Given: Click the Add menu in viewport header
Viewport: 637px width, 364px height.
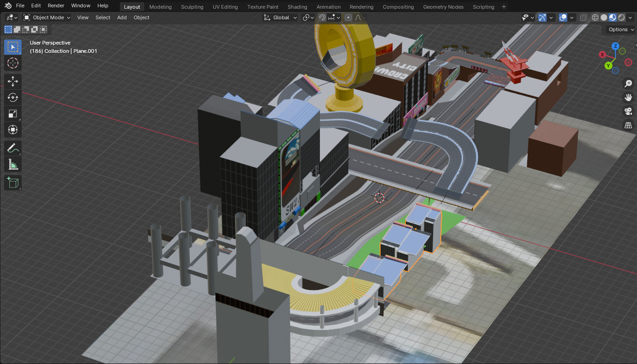Looking at the screenshot, I should click(x=122, y=17).
